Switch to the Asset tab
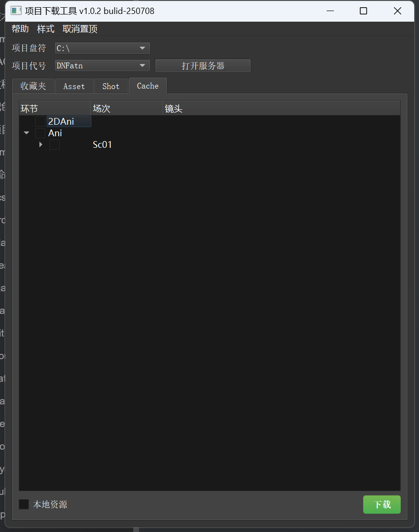Viewport: 419px width, 532px height. click(x=74, y=86)
